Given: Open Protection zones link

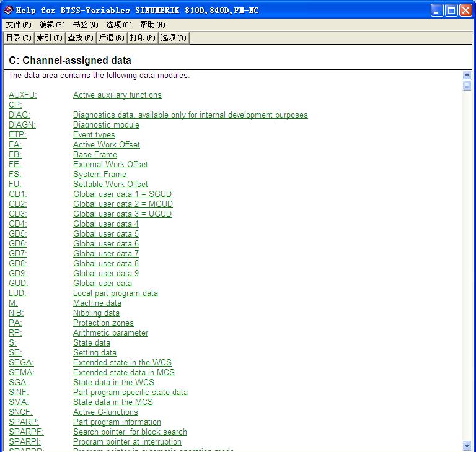Looking at the screenshot, I should (104, 323).
